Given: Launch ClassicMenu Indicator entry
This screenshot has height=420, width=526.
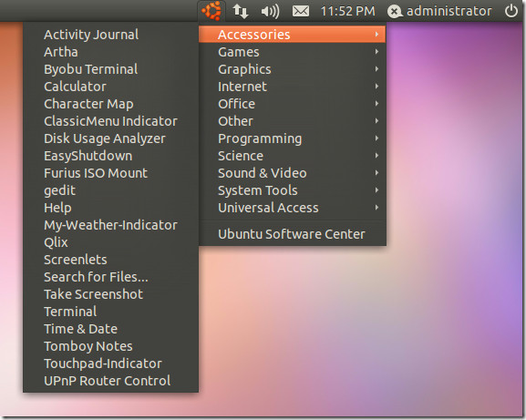Looking at the screenshot, I should point(110,121).
